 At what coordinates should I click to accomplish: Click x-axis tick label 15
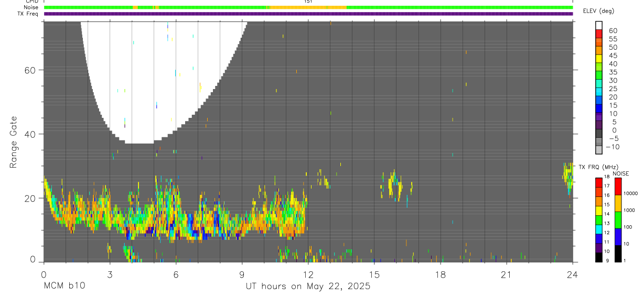[x=374, y=274]
